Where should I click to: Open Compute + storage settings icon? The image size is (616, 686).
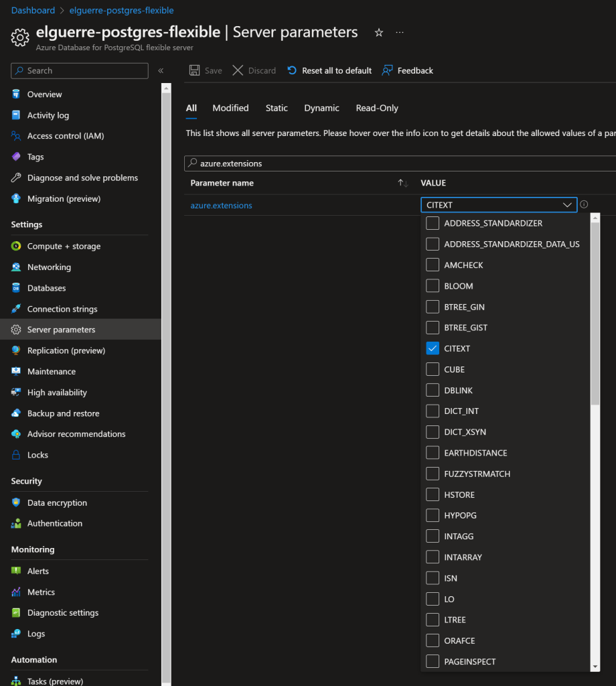click(x=16, y=247)
